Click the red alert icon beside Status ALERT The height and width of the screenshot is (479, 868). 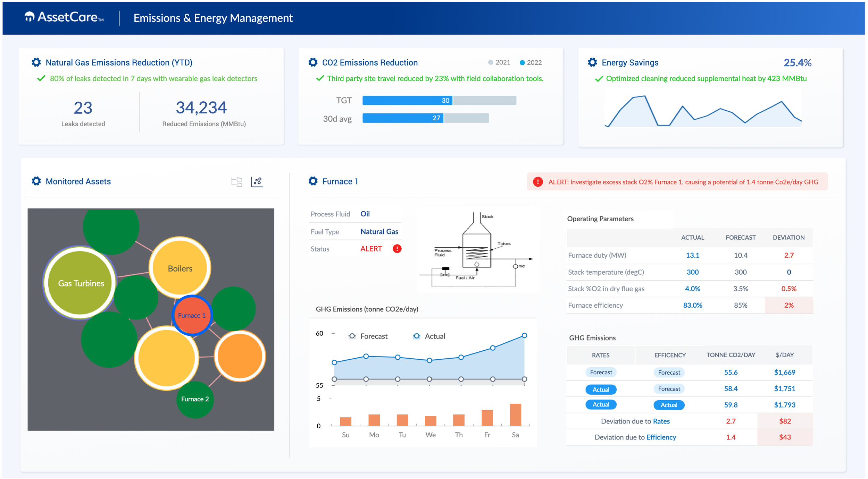(397, 249)
